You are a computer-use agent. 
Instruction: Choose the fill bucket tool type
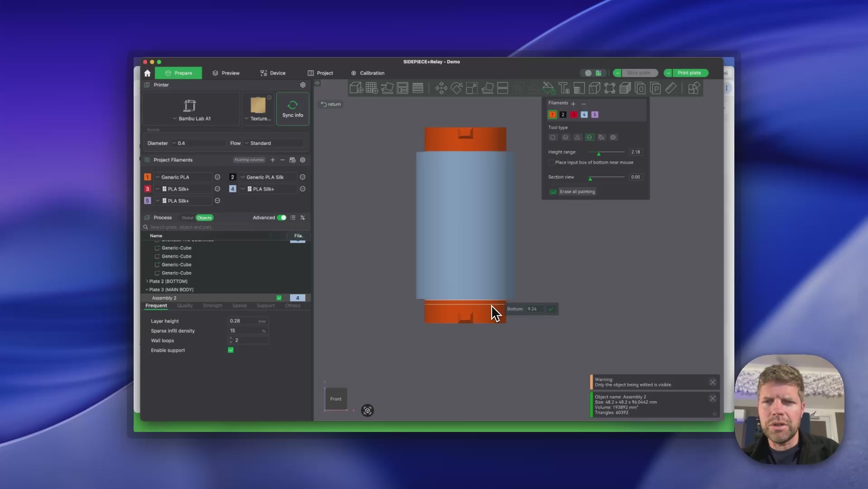point(601,138)
